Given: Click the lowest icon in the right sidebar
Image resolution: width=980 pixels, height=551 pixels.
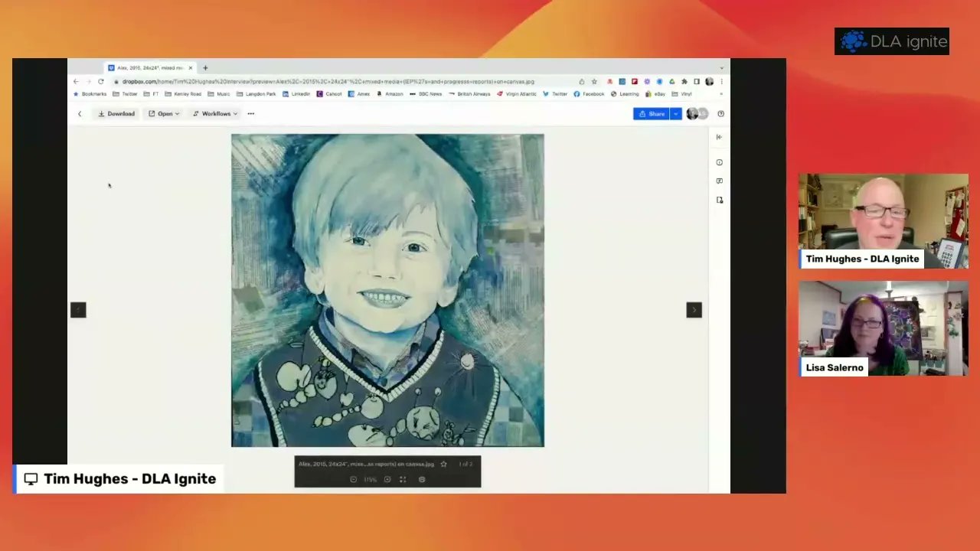Looking at the screenshot, I should click(x=719, y=200).
